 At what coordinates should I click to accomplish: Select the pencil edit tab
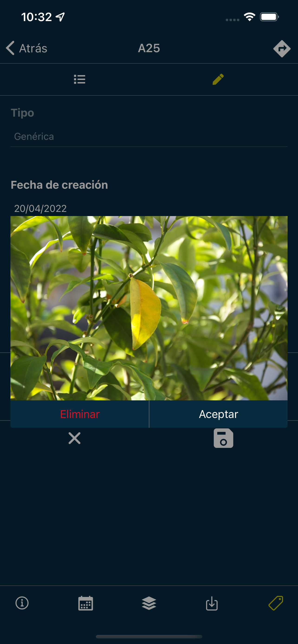pyautogui.click(x=218, y=79)
